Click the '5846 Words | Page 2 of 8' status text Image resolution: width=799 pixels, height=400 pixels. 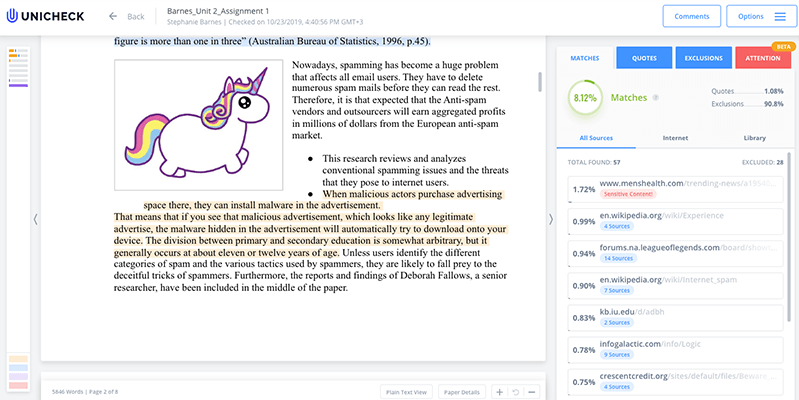pyautogui.click(x=85, y=392)
